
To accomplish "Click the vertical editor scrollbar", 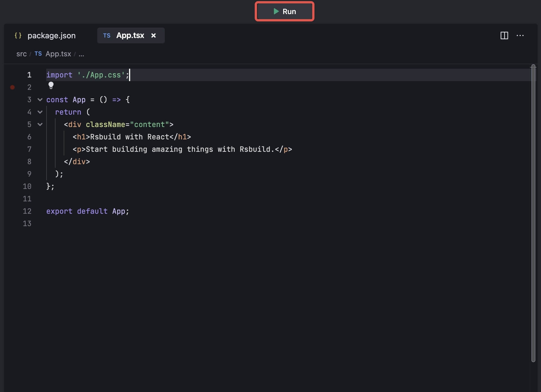I will click(533, 214).
